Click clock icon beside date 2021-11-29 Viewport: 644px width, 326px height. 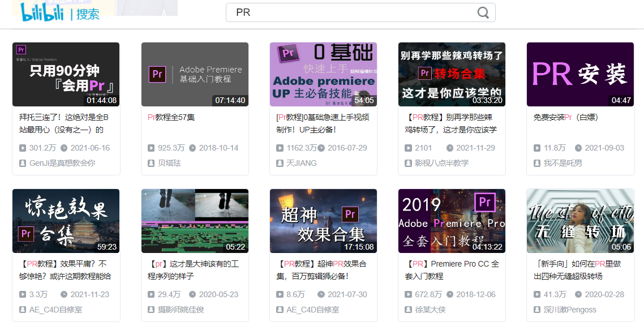[450, 148]
